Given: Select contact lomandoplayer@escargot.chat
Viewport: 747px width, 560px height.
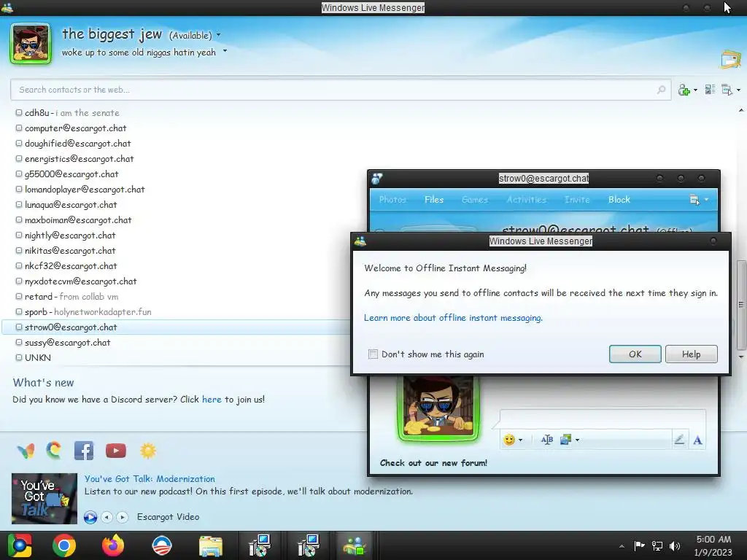Looking at the screenshot, I should [x=80, y=189].
